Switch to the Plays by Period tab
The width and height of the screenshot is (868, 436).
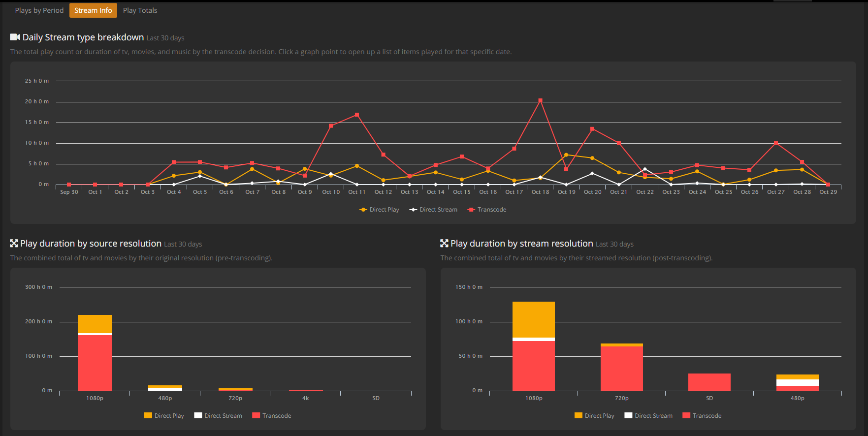(x=39, y=10)
